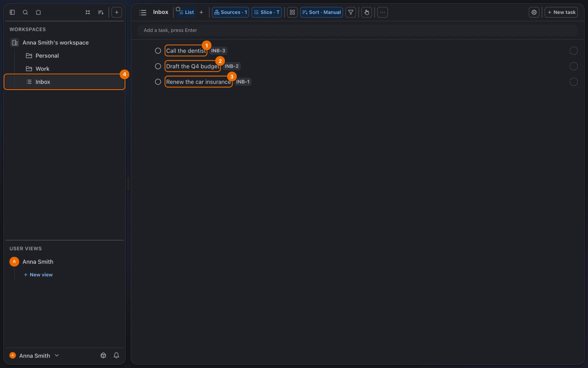Mark Call the dentist as done
This screenshot has width=588, height=368.
158,51
